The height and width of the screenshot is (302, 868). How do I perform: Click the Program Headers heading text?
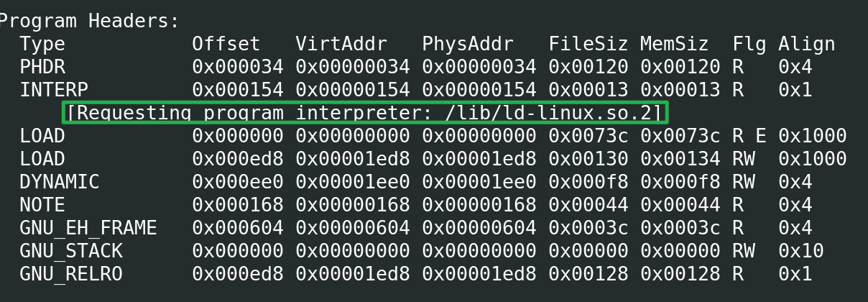88,21
